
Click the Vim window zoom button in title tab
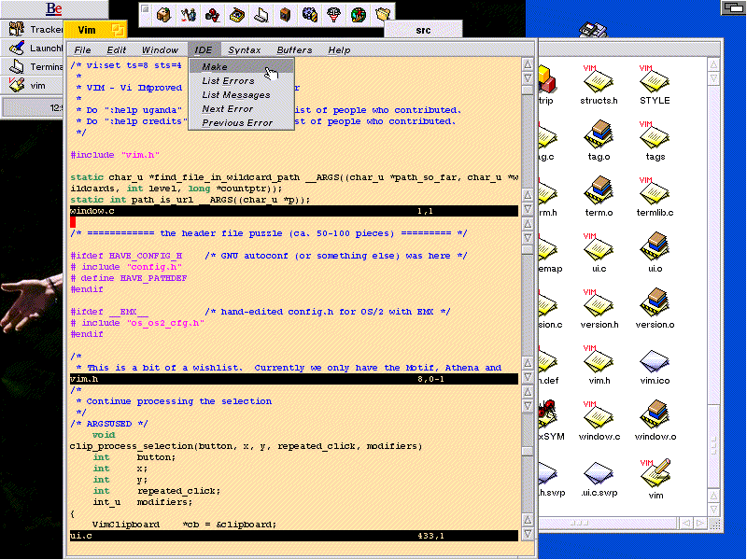click(x=118, y=31)
